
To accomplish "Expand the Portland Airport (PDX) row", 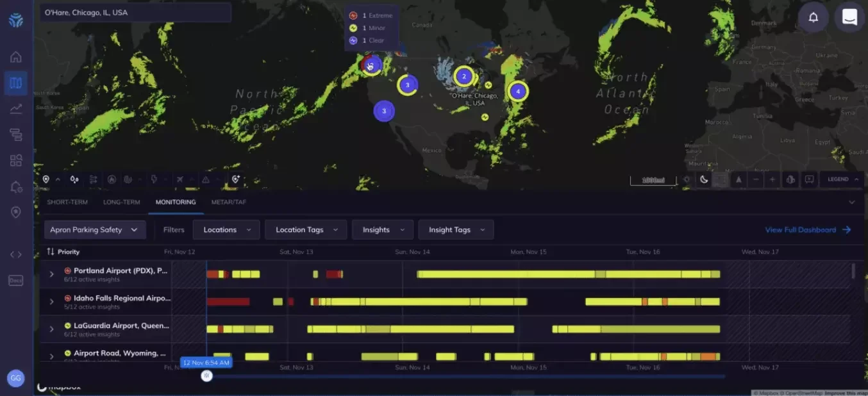I will click(51, 274).
